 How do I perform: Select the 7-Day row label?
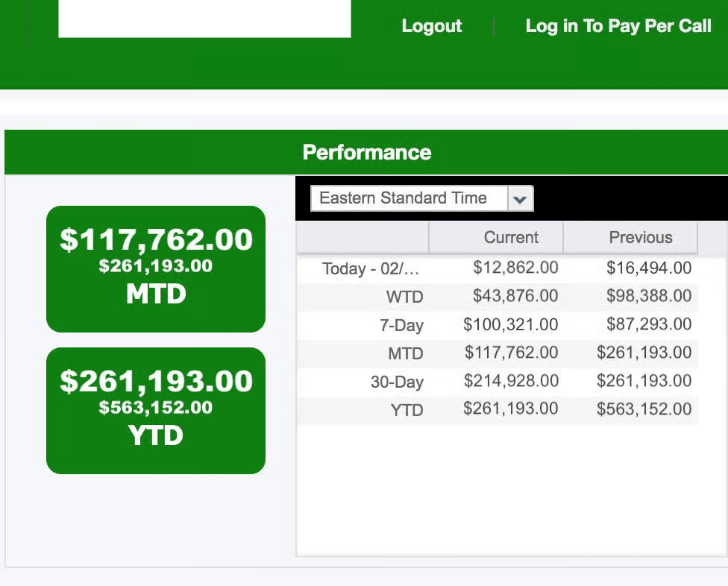[401, 325]
